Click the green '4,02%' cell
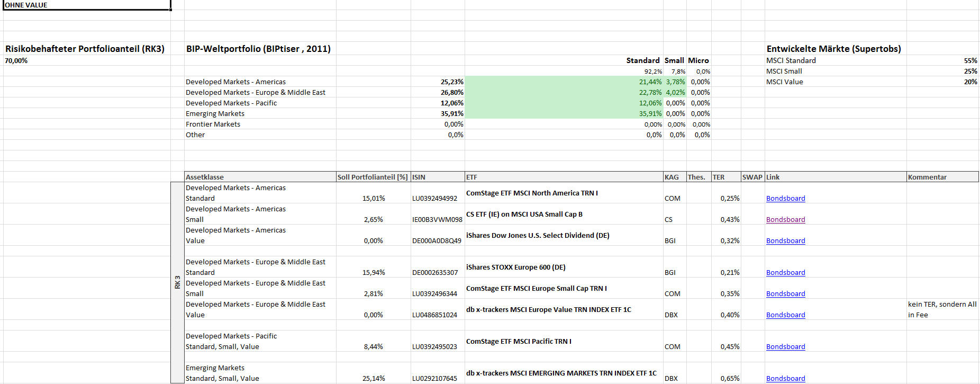This screenshot has height=384, width=980. (675, 92)
